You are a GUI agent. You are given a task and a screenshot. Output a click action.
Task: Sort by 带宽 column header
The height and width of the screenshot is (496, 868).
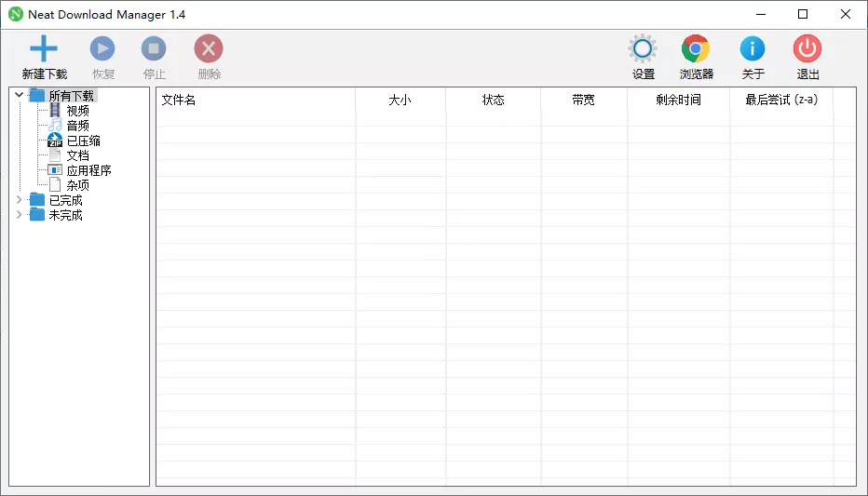coord(584,100)
